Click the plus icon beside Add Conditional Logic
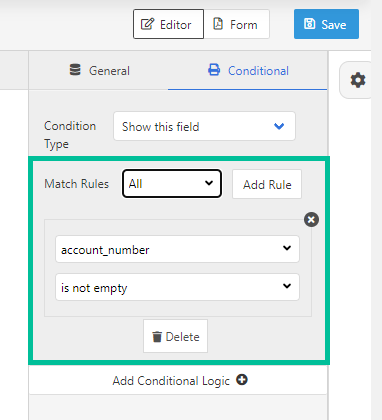This screenshot has width=382, height=420. pyautogui.click(x=242, y=380)
